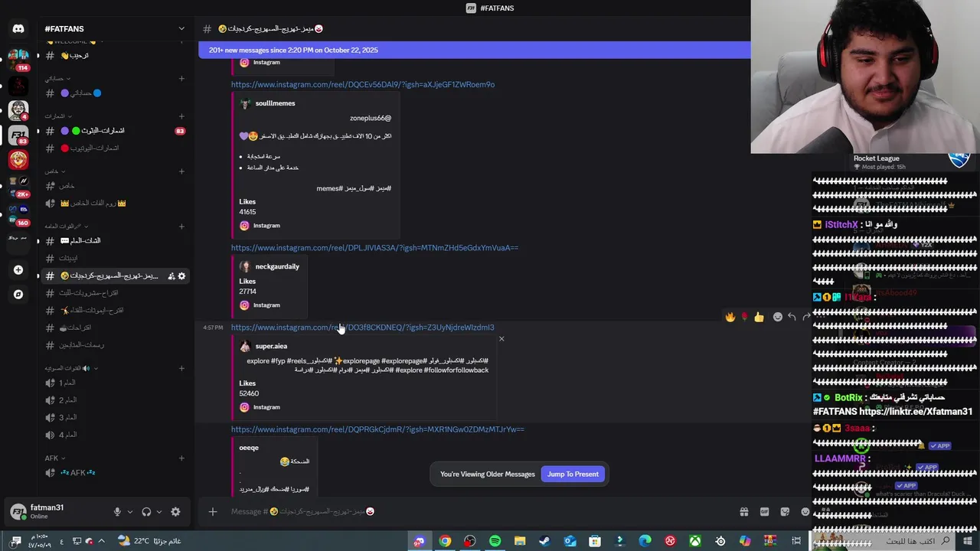Collapse اشعارات category header
This screenshot has width=980, height=551.
[57, 116]
